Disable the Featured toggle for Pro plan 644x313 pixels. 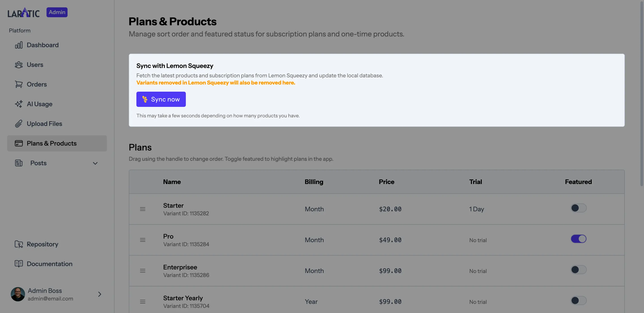(578, 239)
